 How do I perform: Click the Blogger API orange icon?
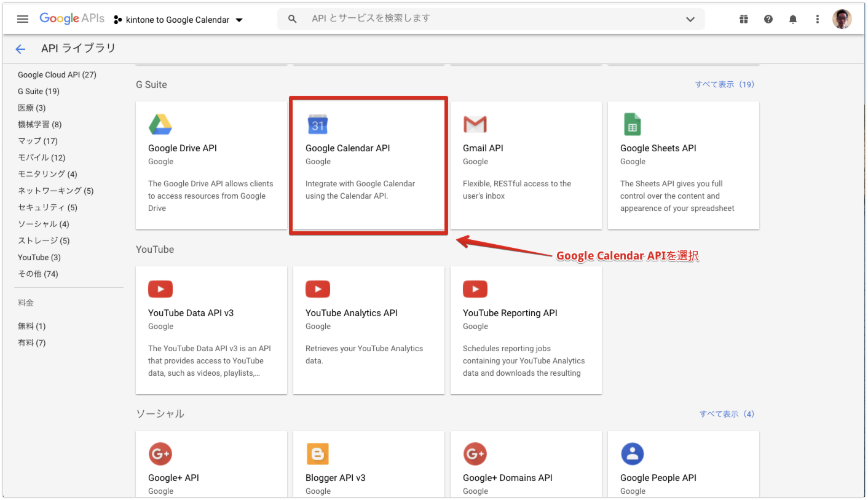tap(318, 454)
